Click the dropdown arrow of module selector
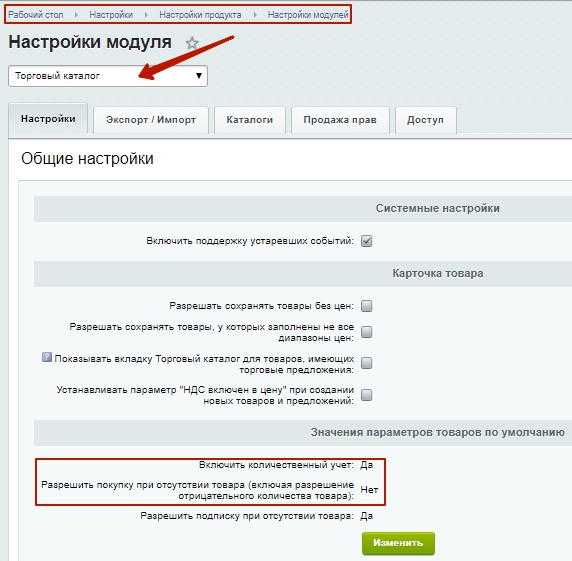Screen dimensions: 572x561 (199, 76)
